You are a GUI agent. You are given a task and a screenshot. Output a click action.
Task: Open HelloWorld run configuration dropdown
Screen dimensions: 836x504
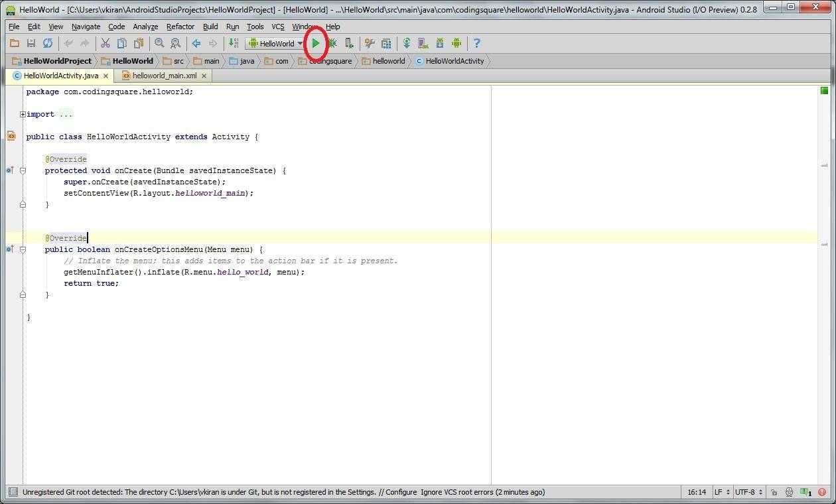[275, 43]
